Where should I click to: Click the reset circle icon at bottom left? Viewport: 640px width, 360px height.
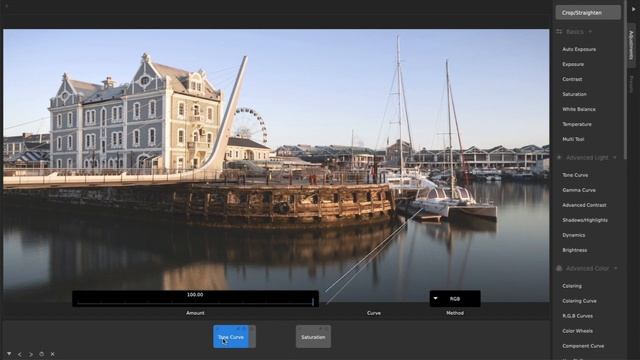[42, 354]
